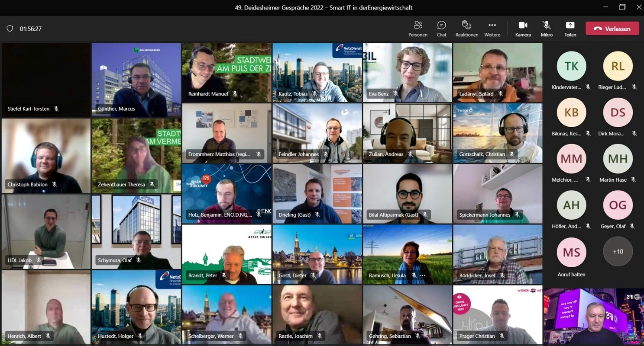
Task: Unmute the microphone with Mikro toggle
Action: [x=547, y=29]
